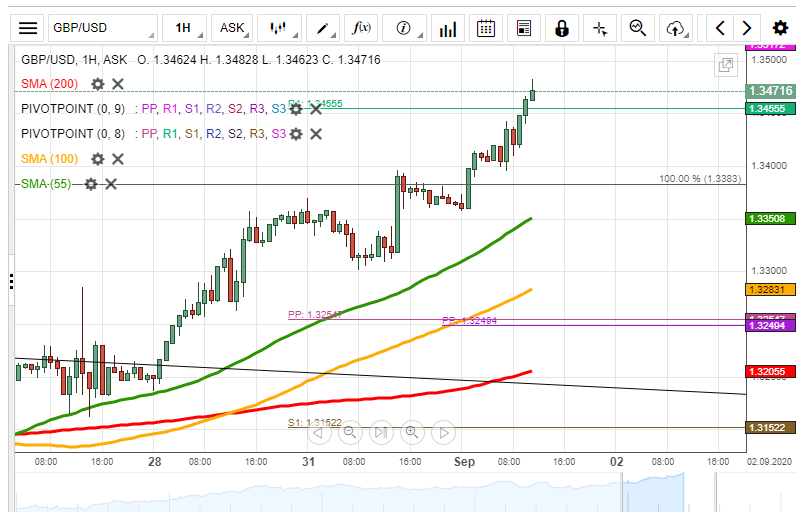Open the cloud upload menu
Image resolution: width=809 pixels, height=519 pixels.
677,28
